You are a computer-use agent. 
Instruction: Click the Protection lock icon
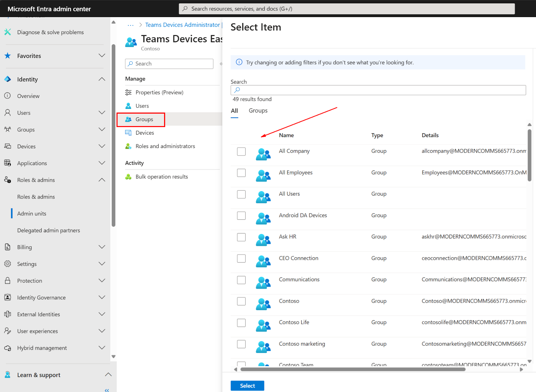[7, 280]
